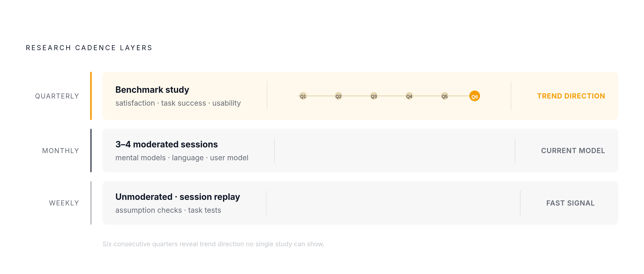This screenshot has width=644, height=274.
Task: Click the orange quarterly accent bar
Action: [x=91, y=96]
